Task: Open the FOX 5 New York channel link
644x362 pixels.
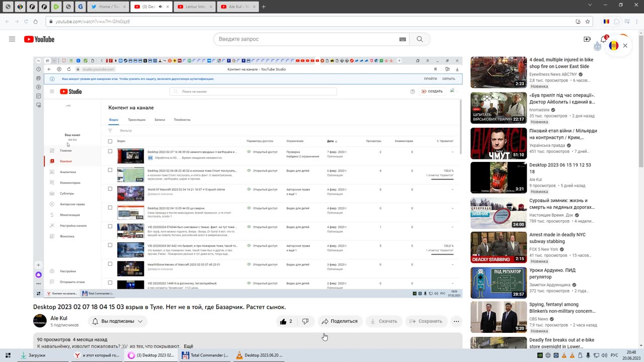Action: pos(544,249)
